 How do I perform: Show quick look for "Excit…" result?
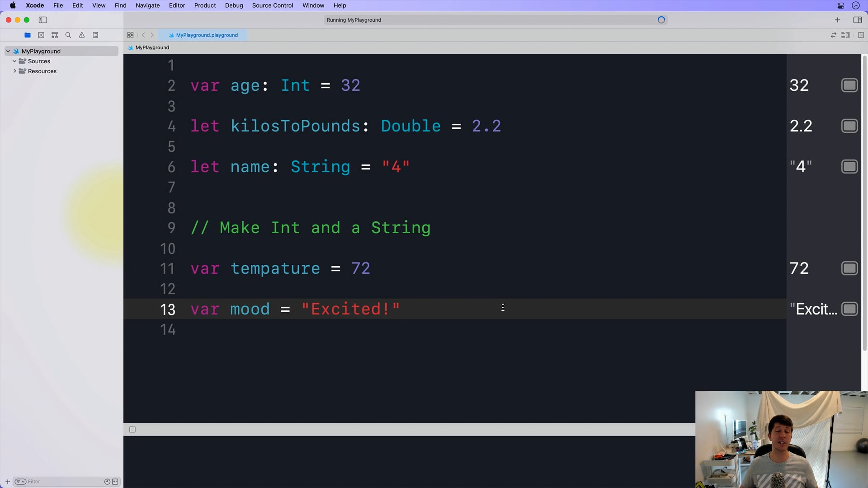(849, 309)
